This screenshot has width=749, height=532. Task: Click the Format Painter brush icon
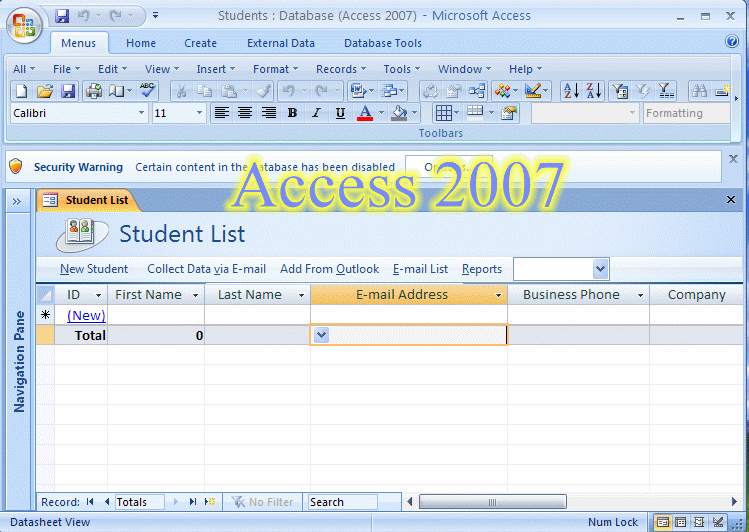264,91
